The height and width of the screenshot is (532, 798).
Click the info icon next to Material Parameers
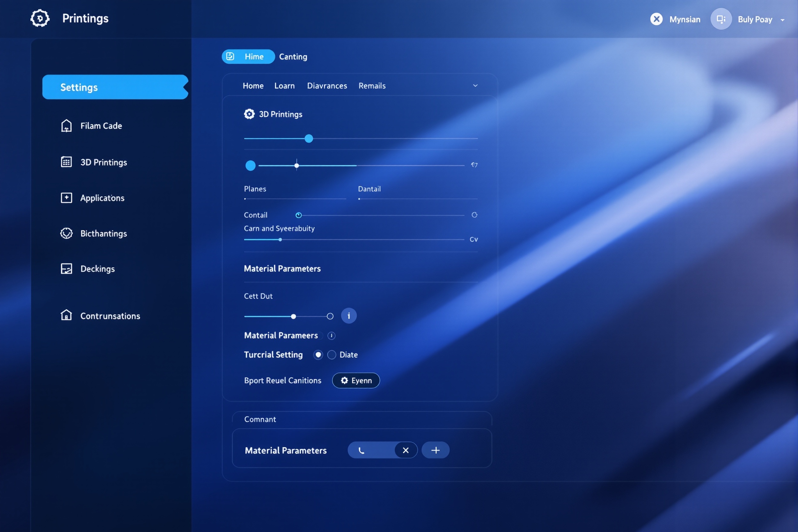331,336
